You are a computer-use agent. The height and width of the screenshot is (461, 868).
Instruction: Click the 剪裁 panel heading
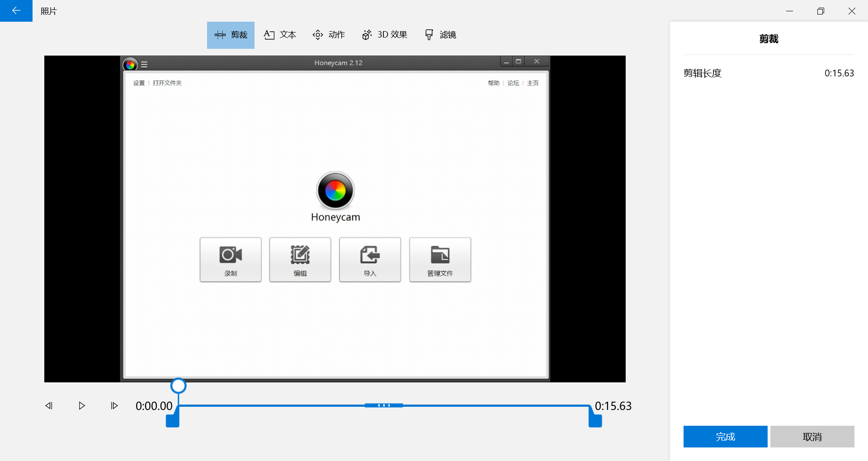pos(769,39)
